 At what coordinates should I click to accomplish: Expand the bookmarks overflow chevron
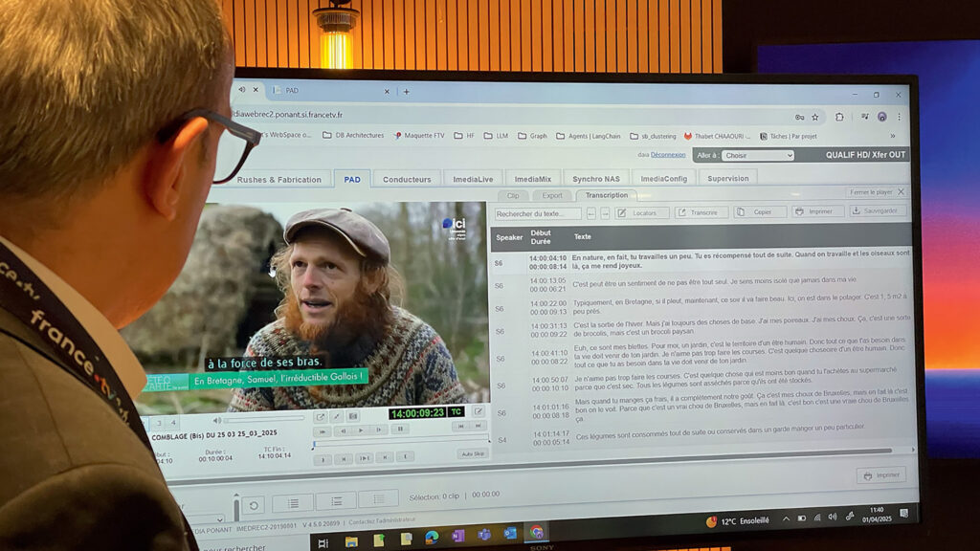tap(892, 136)
